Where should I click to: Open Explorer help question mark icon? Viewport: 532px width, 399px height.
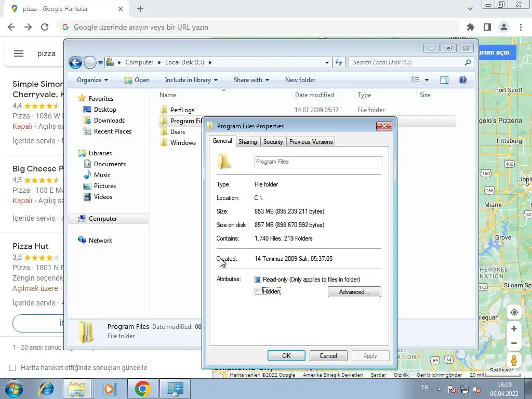(x=462, y=80)
